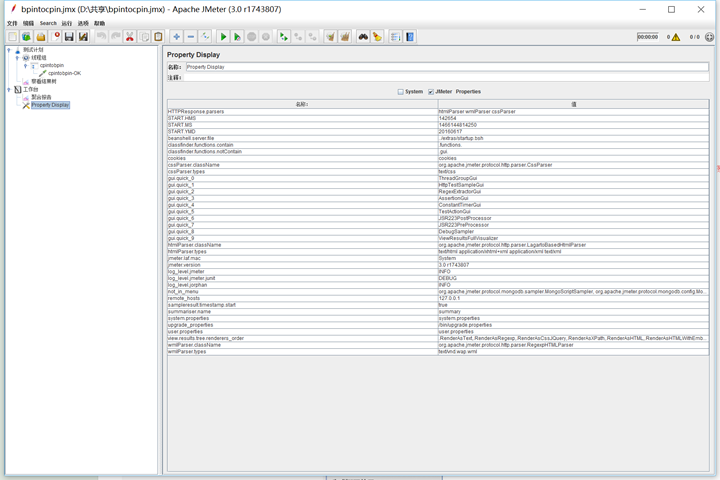Click value cell 127.0.0.1
The width and height of the screenshot is (720, 480).
(x=574, y=299)
